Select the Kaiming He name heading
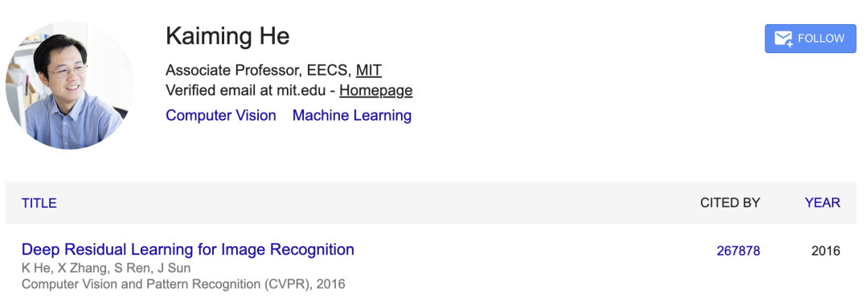 [x=227, y=36]
